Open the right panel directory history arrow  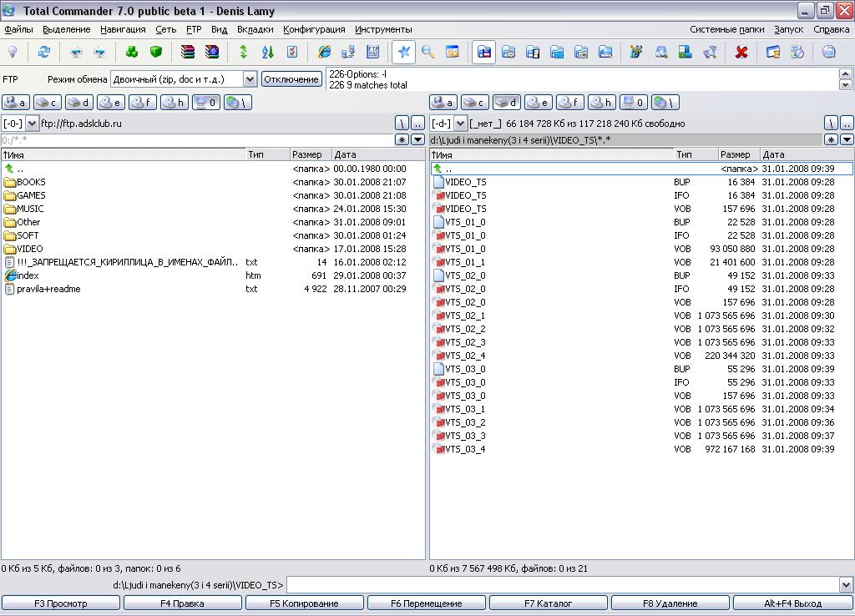[x=847, y=140]
